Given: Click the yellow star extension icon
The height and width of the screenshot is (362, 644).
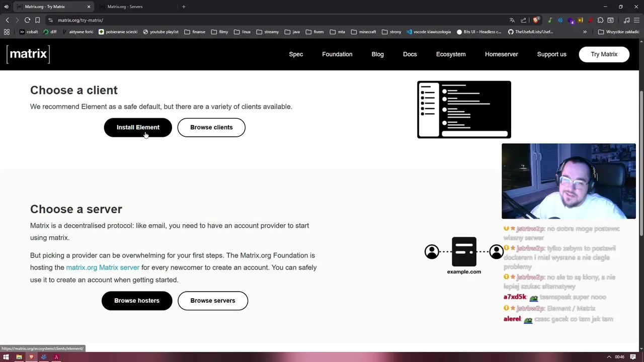Looking at the screenshot, I should pos(580,20).
